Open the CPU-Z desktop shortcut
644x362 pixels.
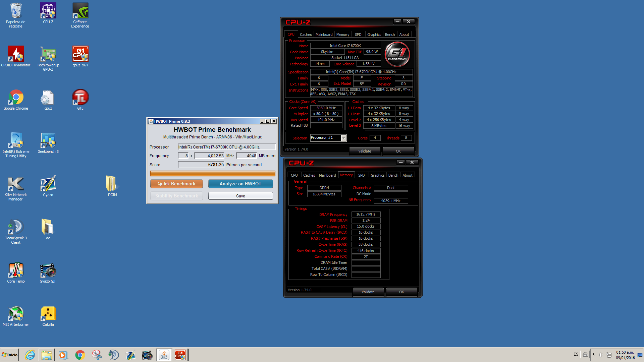click(48, 13)
